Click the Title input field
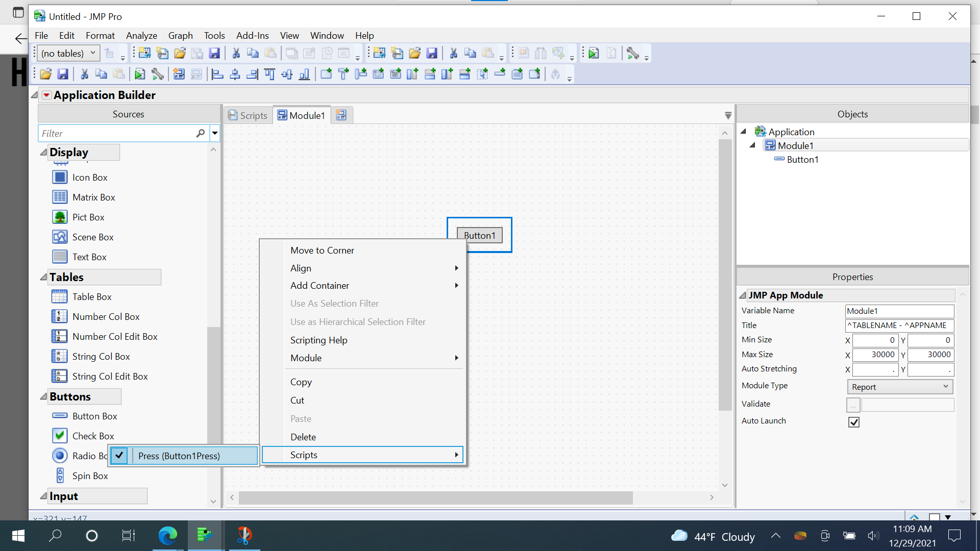 [x=899, y=325]
